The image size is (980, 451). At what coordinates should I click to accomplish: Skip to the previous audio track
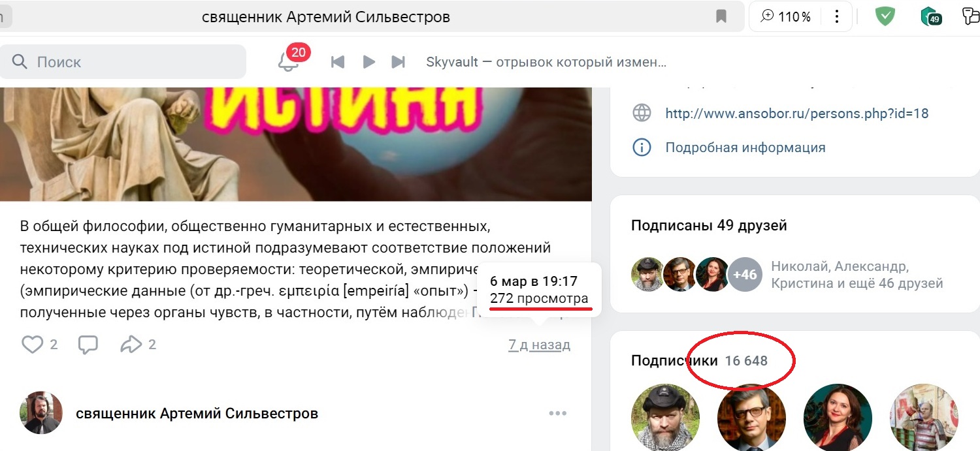338,62
